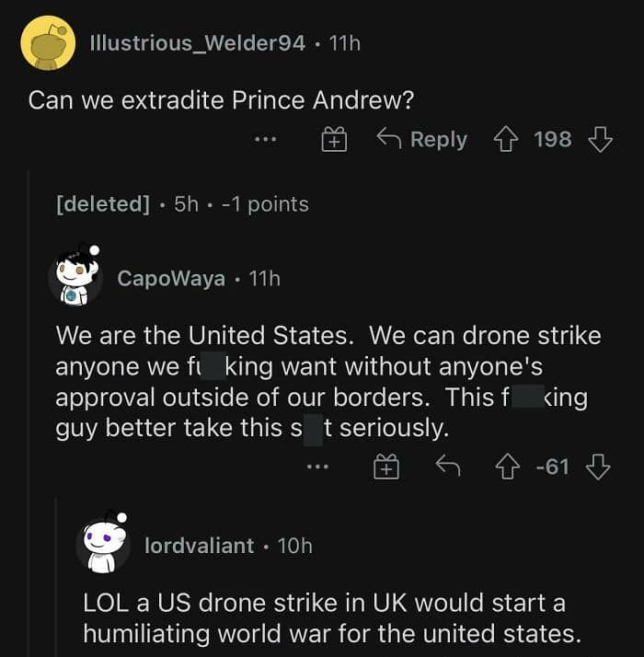Click the 198 vote score
The height and width of the screenshot is (657, 644).
point(553,140)
